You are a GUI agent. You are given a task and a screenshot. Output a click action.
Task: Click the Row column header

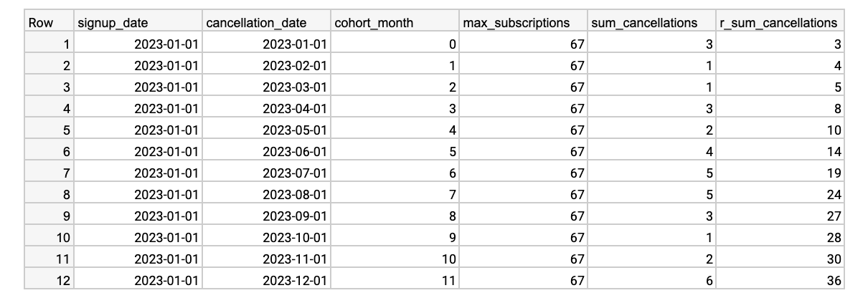(49, 23)
